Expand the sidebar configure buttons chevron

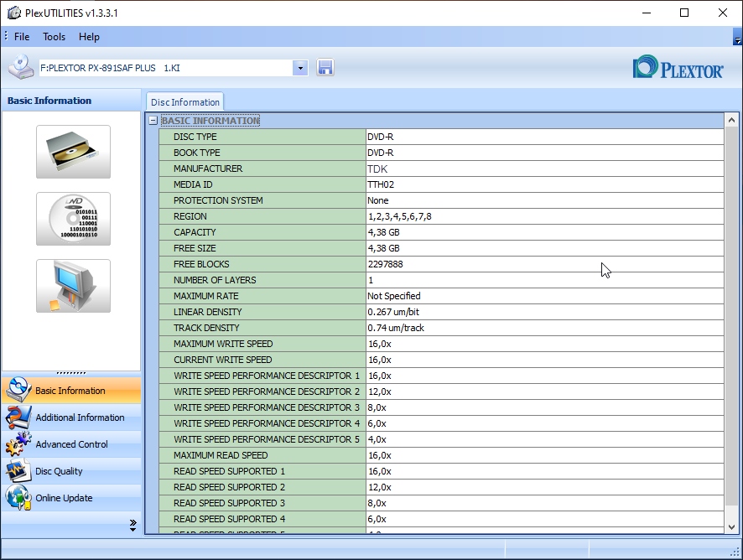[132, 525]
